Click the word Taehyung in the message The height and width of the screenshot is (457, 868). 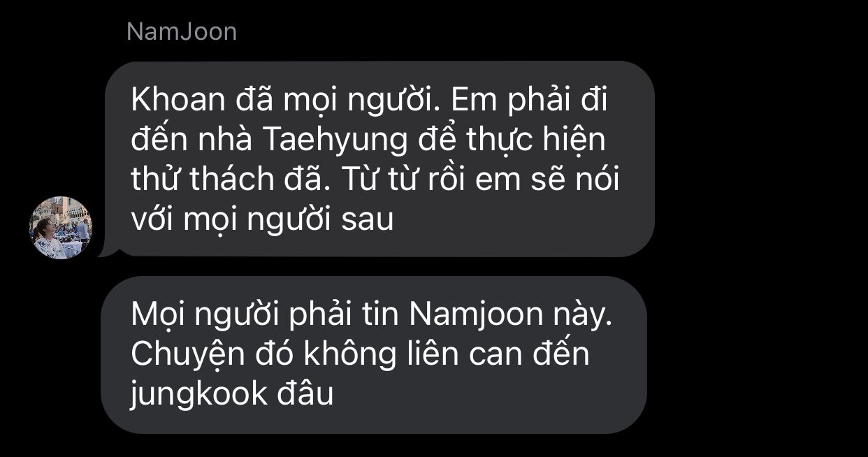tap(335, 141)
